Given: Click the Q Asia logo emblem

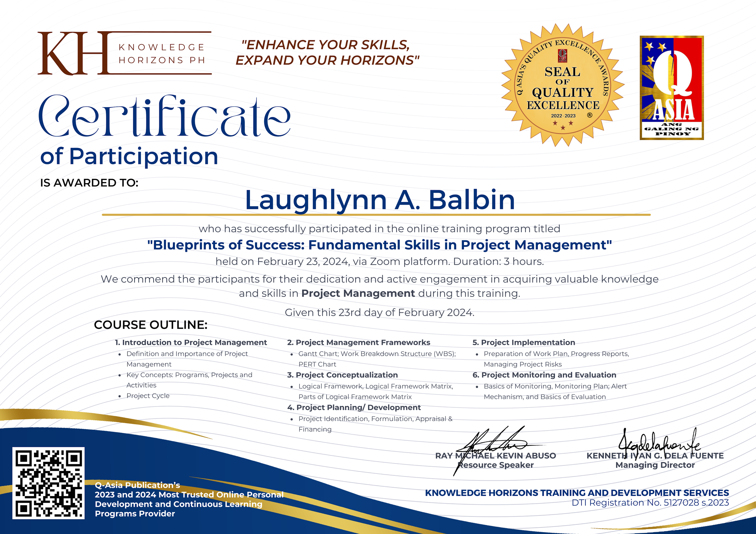Looking at the screenshot, I should click(671, 88).
